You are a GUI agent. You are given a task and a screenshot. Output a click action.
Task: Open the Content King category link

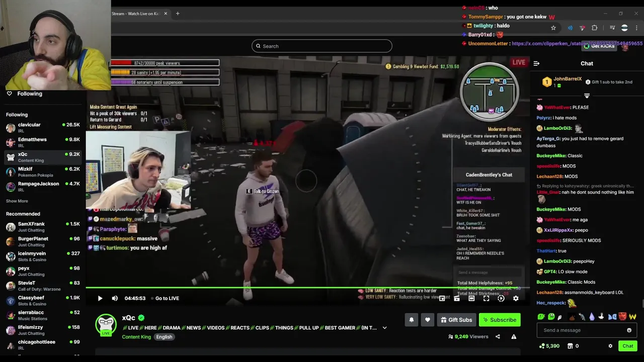136,337
